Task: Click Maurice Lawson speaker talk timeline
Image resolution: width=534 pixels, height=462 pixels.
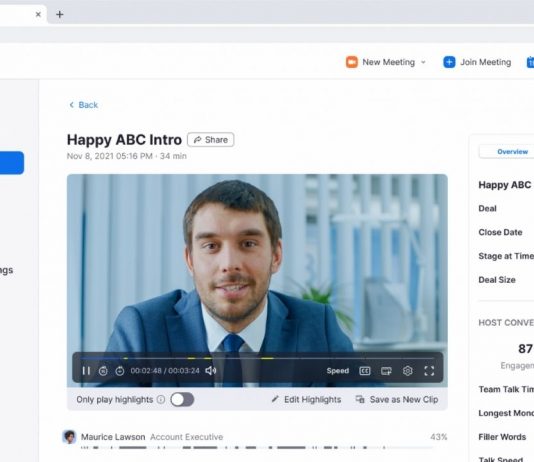Action: (x=257, y=448)
